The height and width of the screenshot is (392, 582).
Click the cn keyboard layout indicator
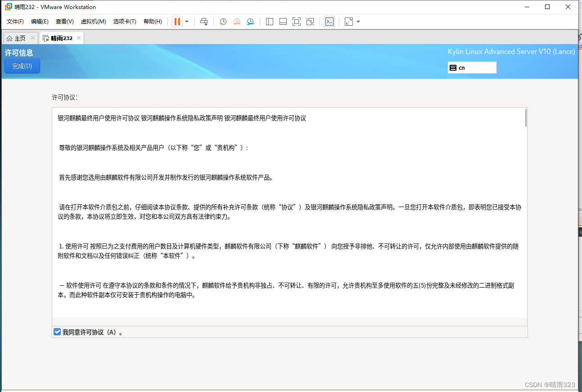472,68
